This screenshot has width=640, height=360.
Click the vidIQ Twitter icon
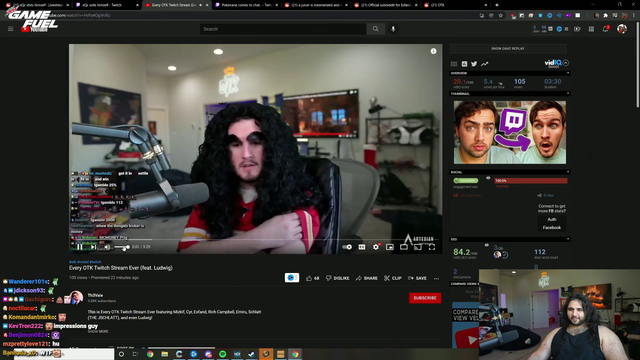coord(474,64)
